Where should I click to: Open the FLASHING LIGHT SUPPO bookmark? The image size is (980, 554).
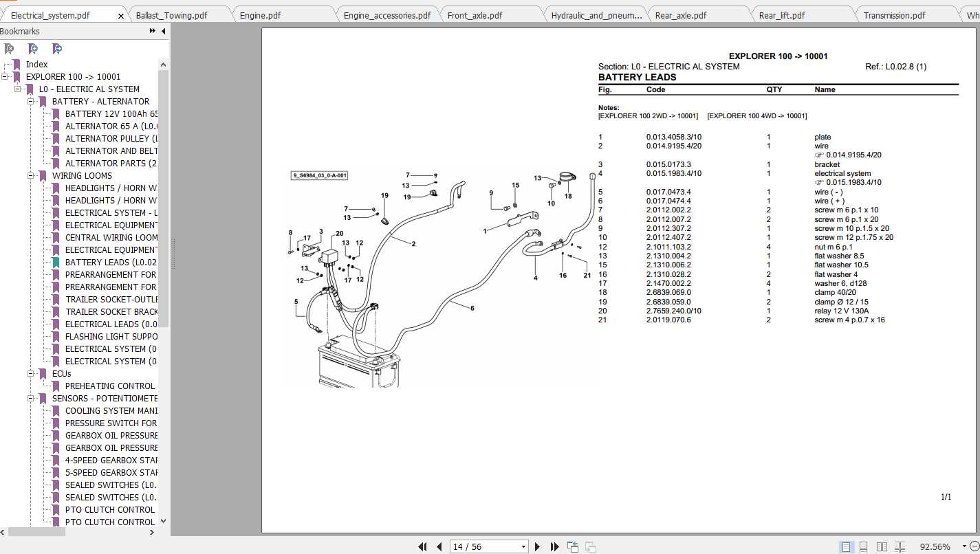click(111, 337)
